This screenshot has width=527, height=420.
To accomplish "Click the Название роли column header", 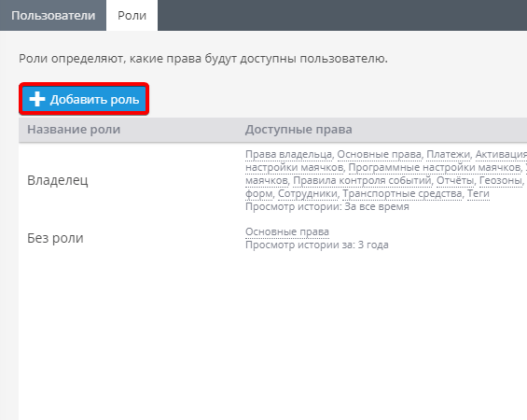I will [x=74, y=130].
